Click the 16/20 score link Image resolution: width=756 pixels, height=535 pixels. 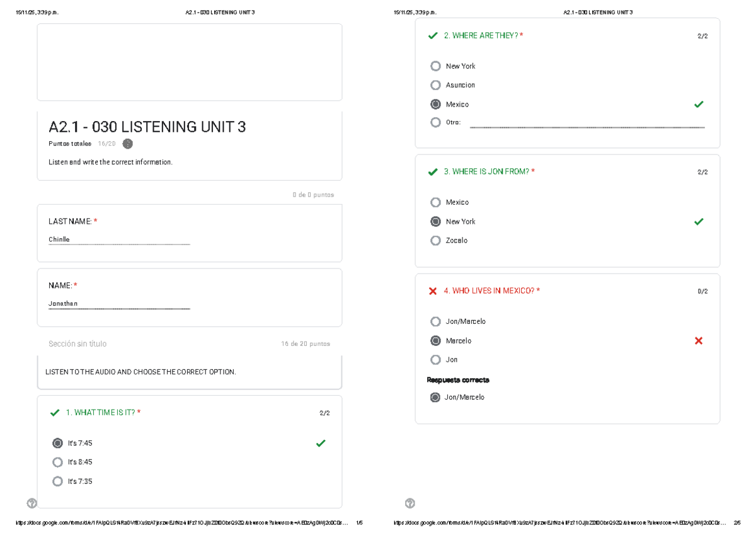pos(105,144)
